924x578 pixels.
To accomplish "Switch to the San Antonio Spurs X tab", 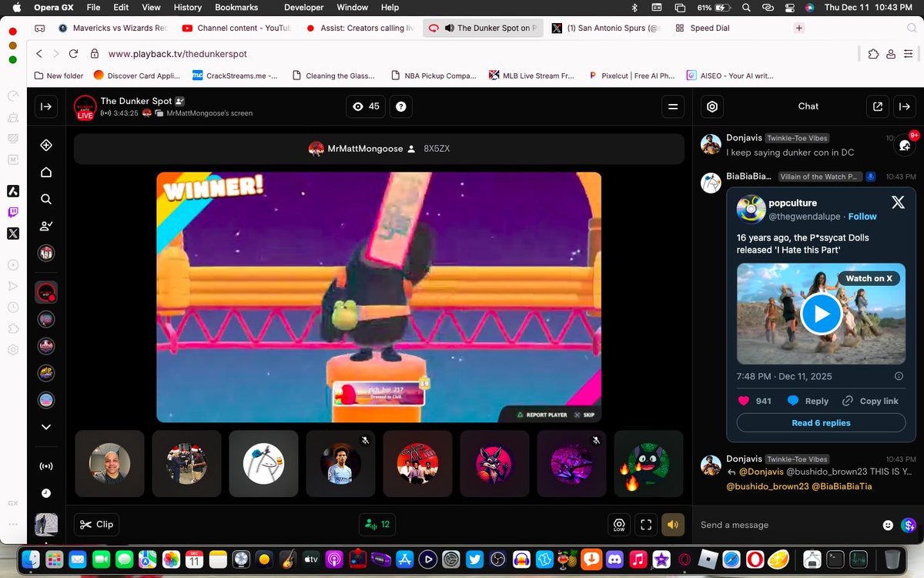I will tap(607, 28).
